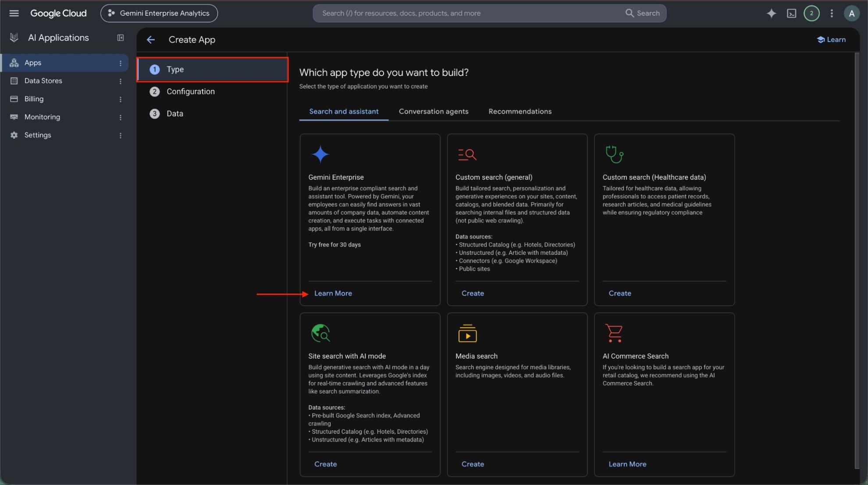Click the Apps sidebar icon

pos(14,63)
